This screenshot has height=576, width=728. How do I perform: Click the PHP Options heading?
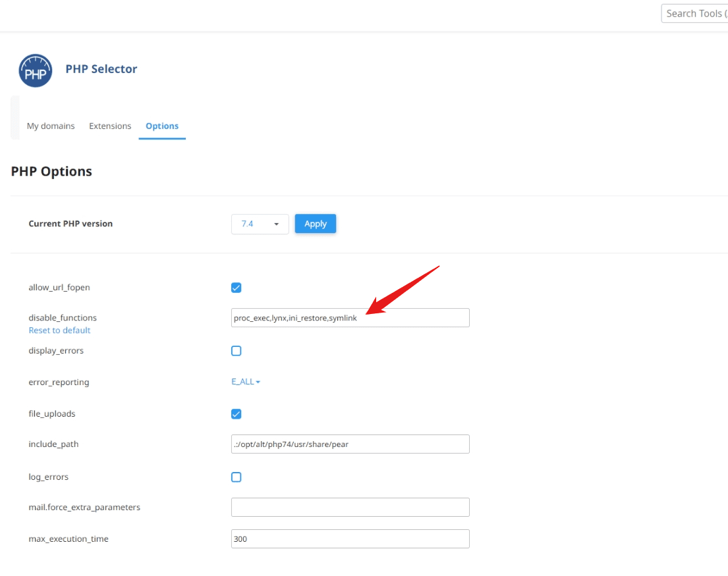pos(51,171)
